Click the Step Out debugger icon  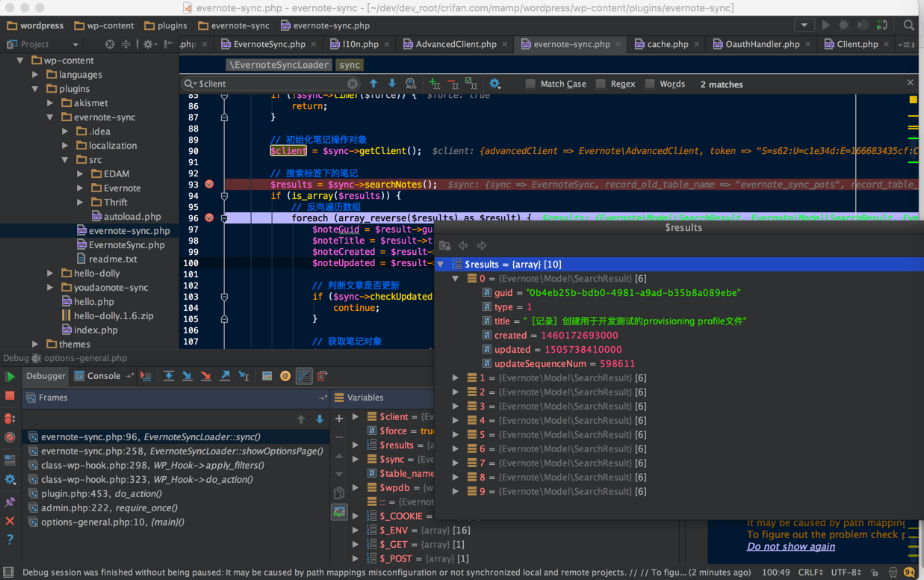[225, 377]
